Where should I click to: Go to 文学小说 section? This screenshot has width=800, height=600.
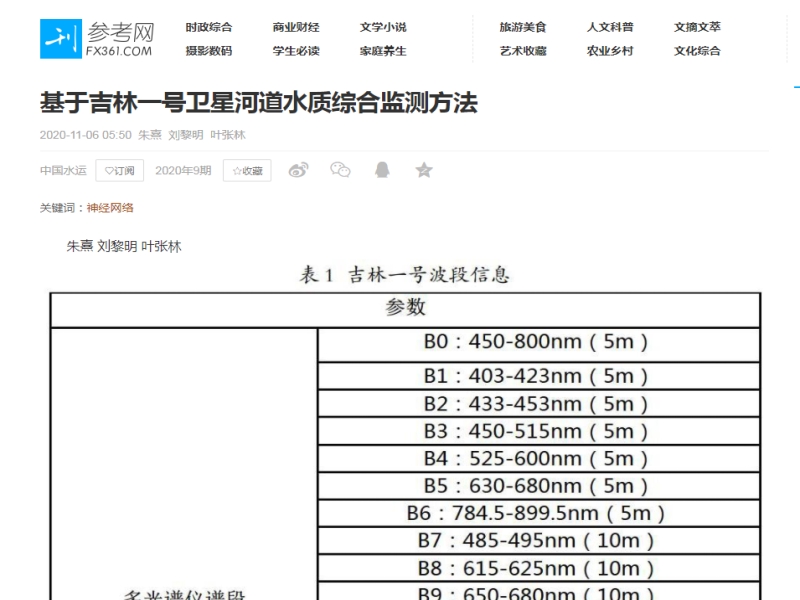383,27
